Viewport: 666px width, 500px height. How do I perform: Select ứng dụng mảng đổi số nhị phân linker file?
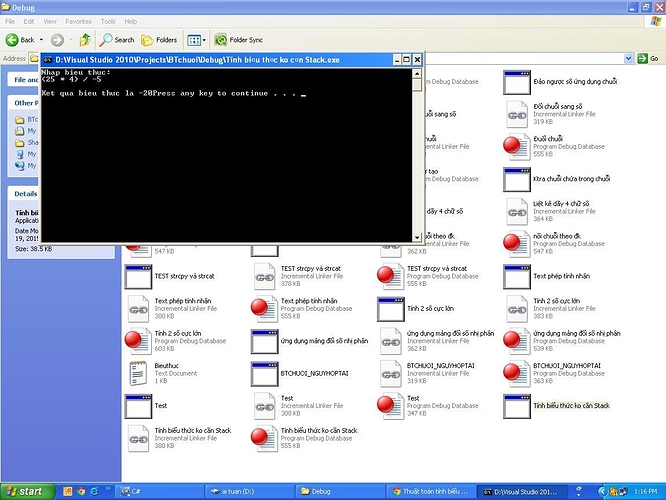point(391,341)
